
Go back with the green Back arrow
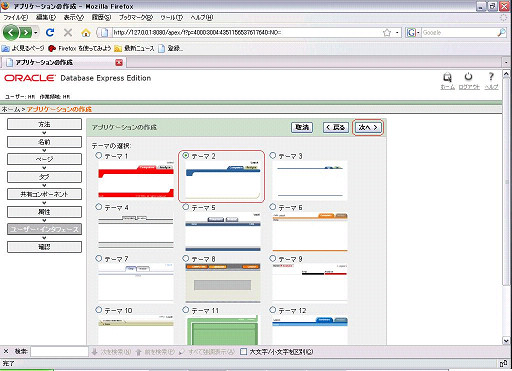coord(11,33)
